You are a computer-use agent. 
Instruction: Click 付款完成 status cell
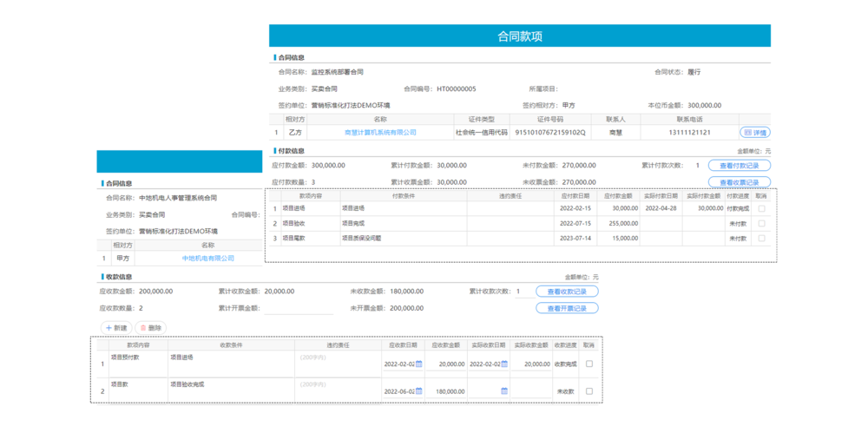pyautogui.click(x=737, y=209)
